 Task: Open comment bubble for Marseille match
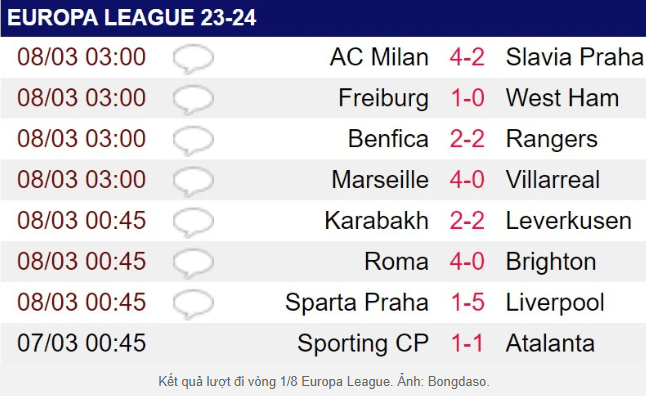pos(193,182)
